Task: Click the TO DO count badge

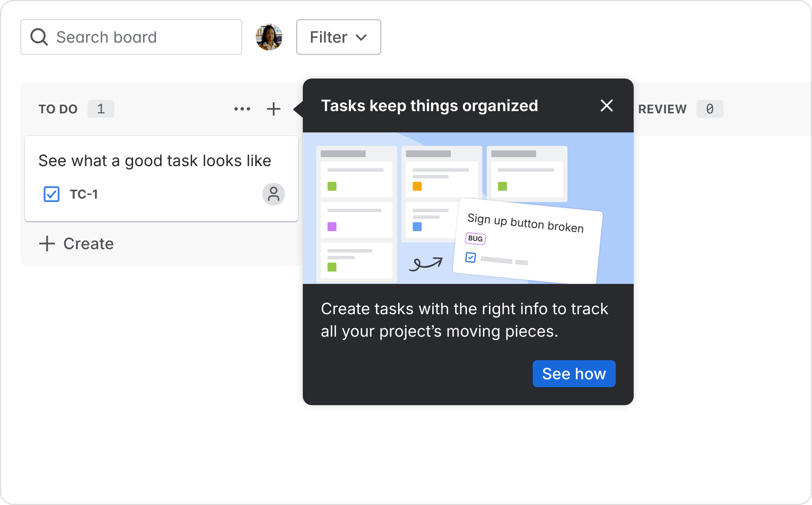Action: coord(101,109)
